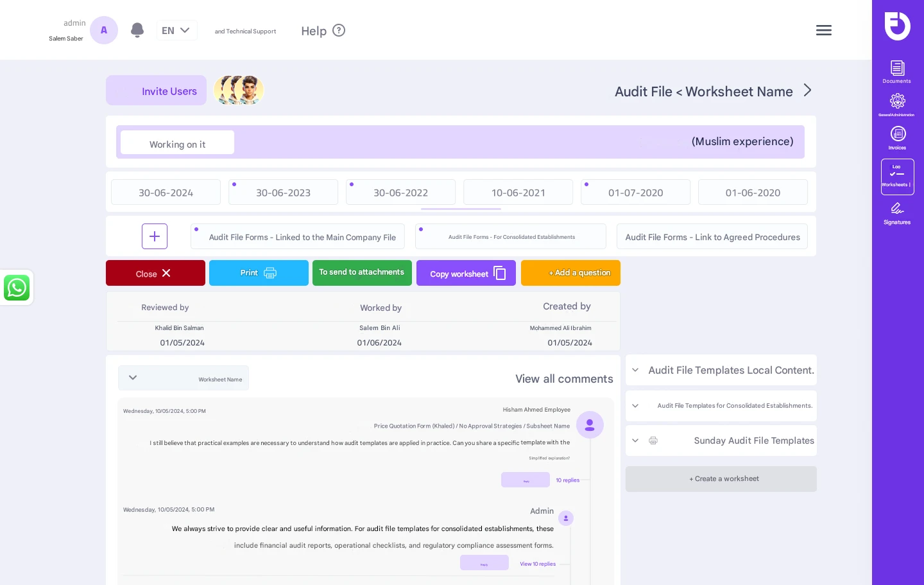Open the EN language dropdown
924x585 pixels.
tap(177, 30)
